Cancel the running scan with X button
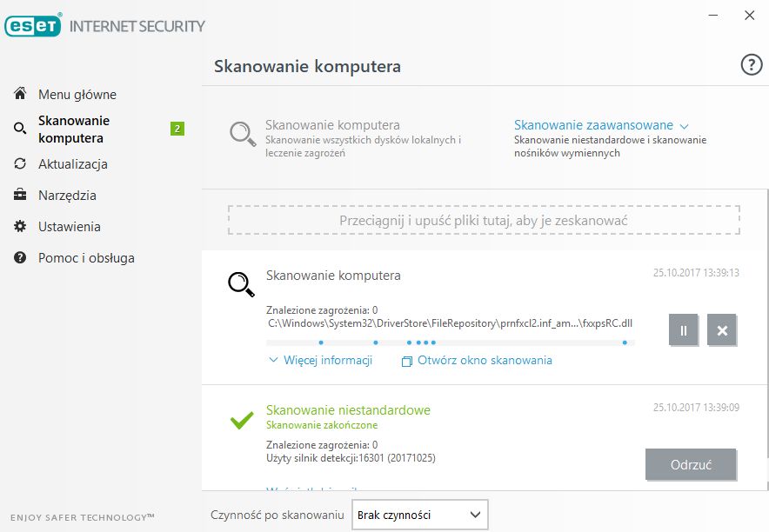The width and height of the screenshot is (769, 532). point(722,330)
